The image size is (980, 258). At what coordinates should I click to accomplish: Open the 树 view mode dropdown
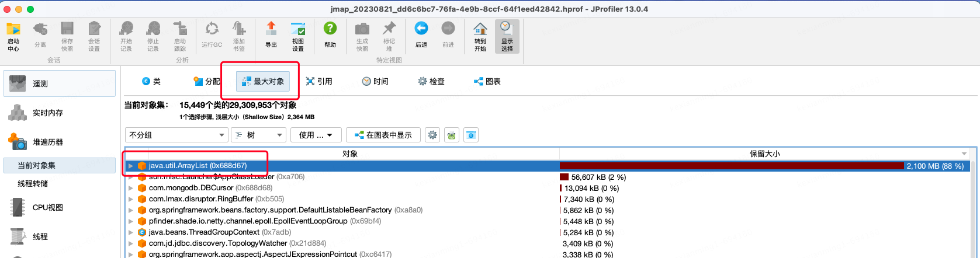[x=258, y=135]
